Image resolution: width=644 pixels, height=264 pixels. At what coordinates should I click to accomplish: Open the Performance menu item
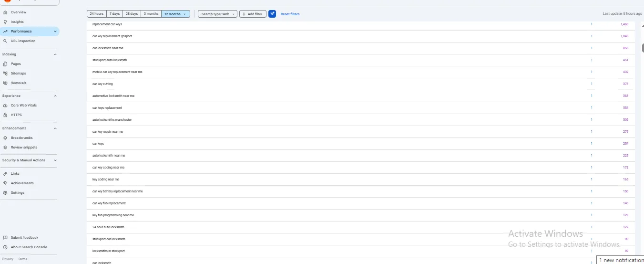(x=30, y=32)
